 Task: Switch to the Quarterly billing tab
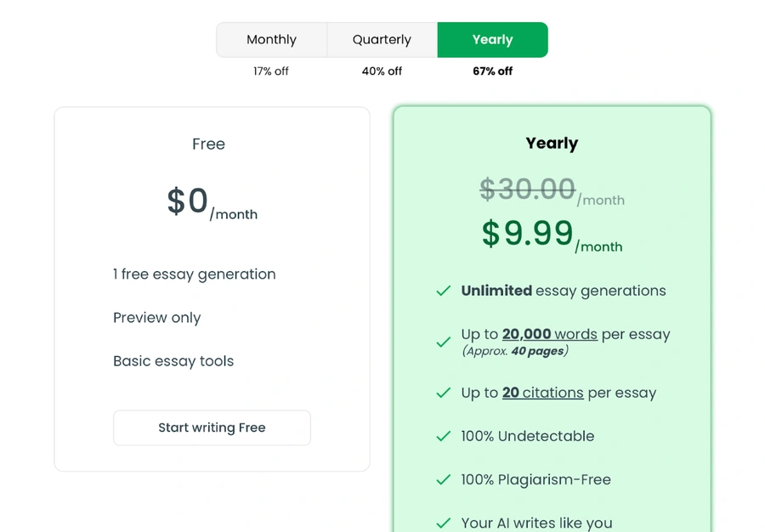point(382,39)
